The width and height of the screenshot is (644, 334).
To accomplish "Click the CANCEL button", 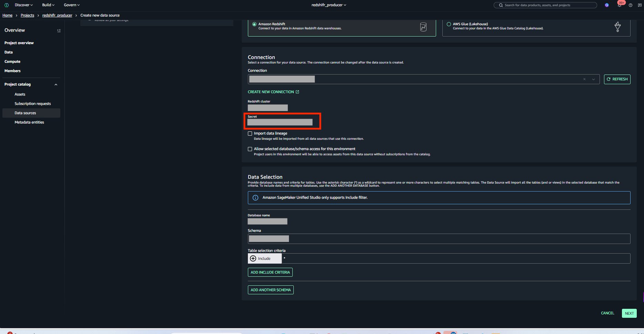I will tap(607, 313).
